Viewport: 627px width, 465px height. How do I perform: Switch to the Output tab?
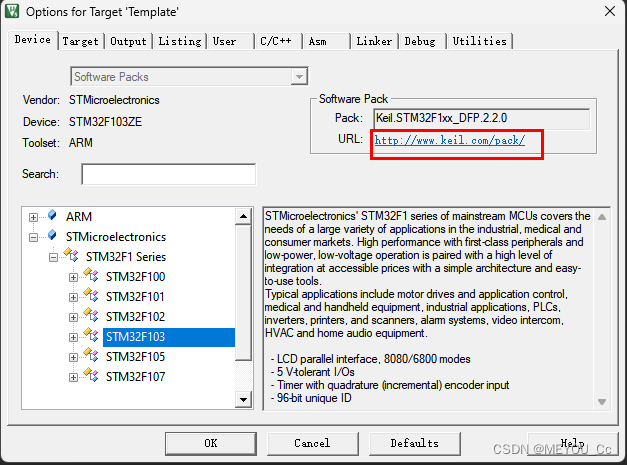128,41
